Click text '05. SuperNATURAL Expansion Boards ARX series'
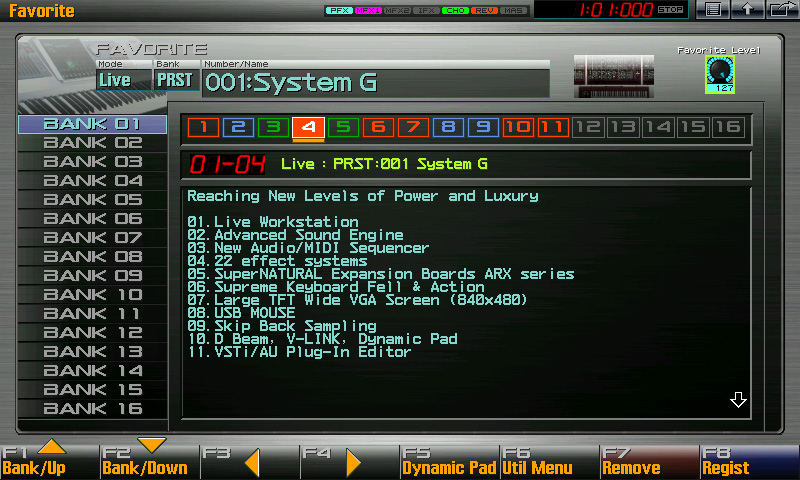This screenshot has width=800, height=480. point(381,274)
